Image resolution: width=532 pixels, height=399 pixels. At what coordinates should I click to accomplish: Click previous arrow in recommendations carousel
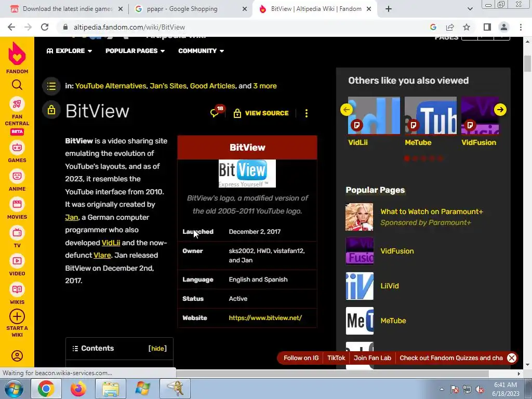(347, 110)
